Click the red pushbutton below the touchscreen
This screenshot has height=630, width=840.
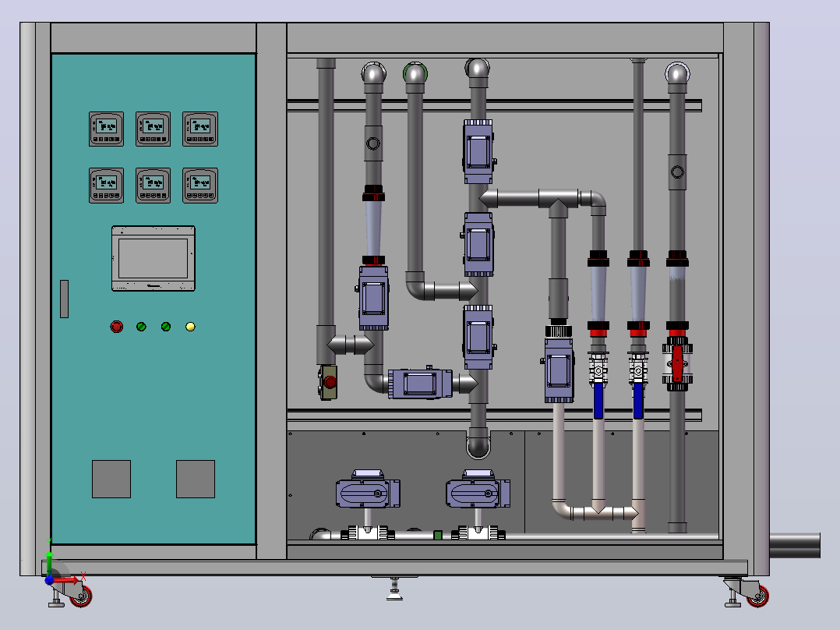point(116,327)
